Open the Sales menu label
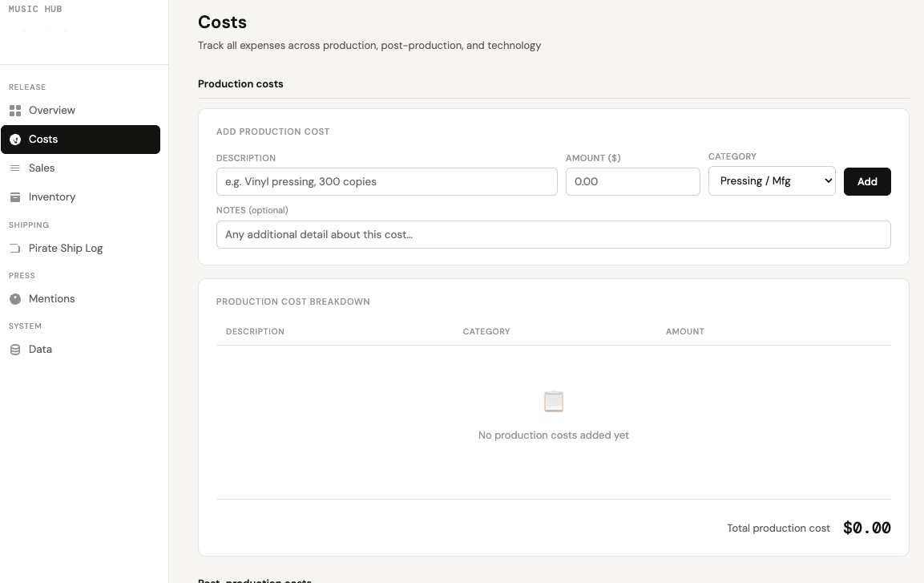 click(x=42, y=168)
